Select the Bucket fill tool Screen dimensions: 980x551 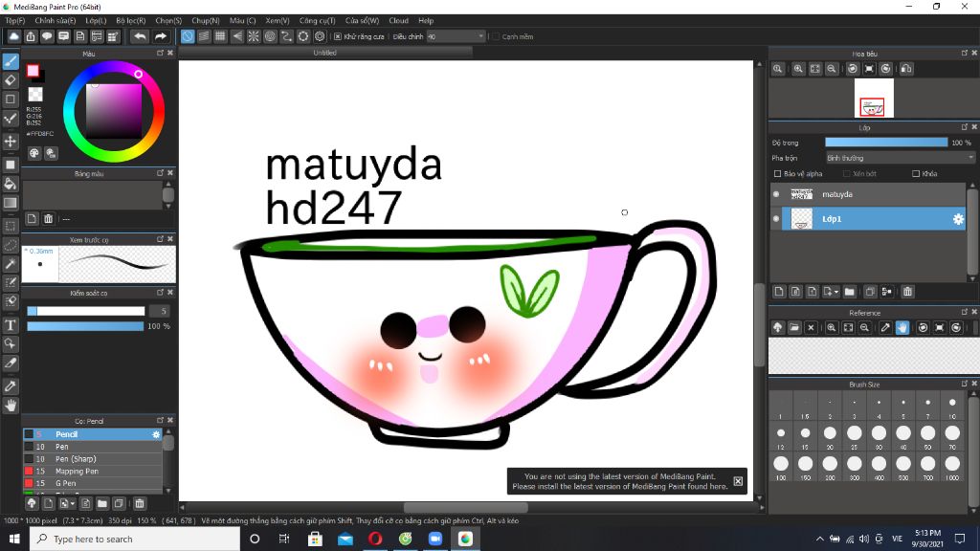click(x=11, y=184)
